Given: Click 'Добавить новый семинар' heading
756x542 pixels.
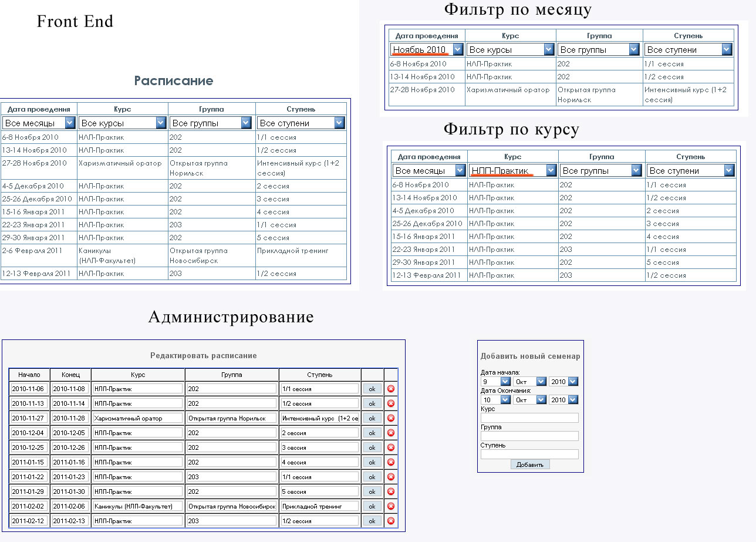Looking at the screenshot, I should pyautogui.click(x=530, y=356).
